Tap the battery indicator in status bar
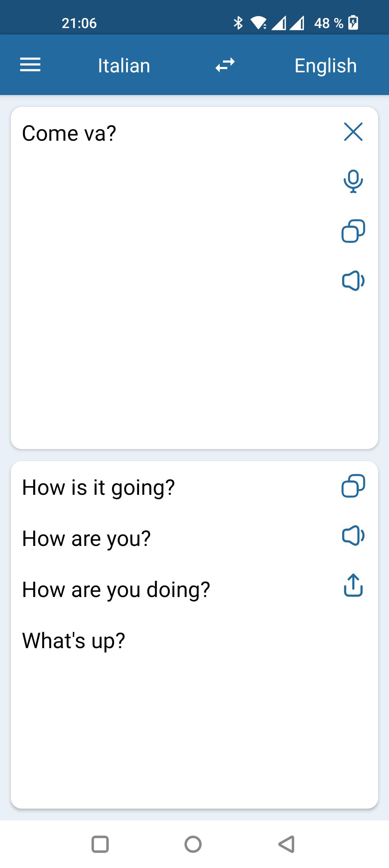Screen dimensions: 389x868 tap(354, 23)
